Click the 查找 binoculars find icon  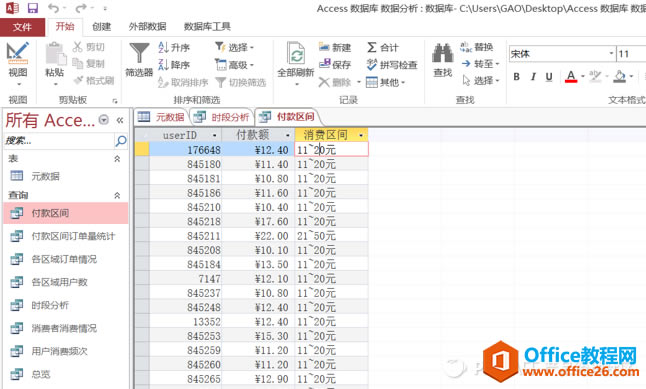442,54
